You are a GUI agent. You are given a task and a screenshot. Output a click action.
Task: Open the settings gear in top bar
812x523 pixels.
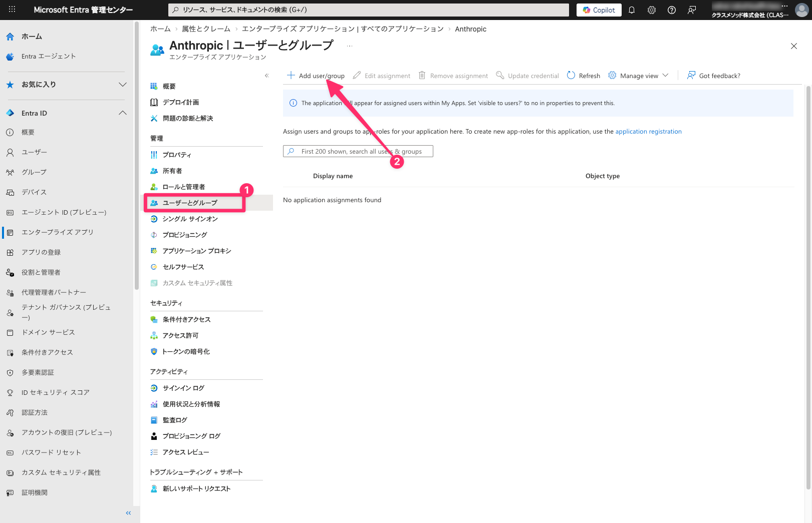(651, 10)
